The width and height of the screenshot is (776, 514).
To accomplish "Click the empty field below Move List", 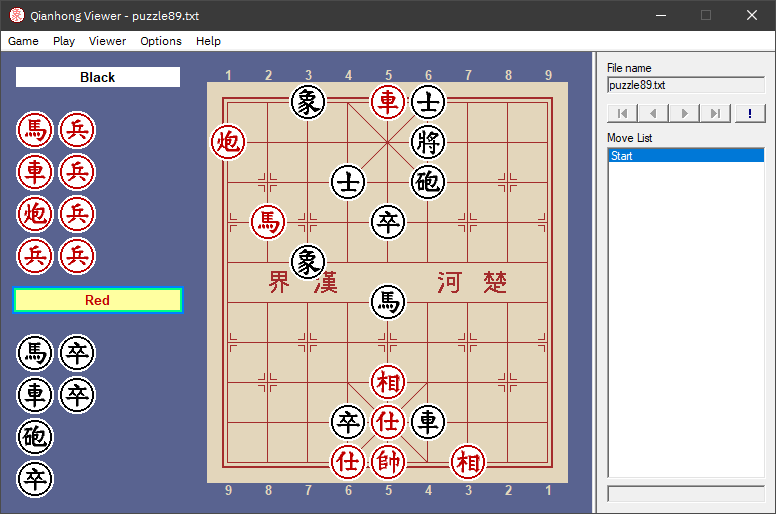I will click(686, 494).
